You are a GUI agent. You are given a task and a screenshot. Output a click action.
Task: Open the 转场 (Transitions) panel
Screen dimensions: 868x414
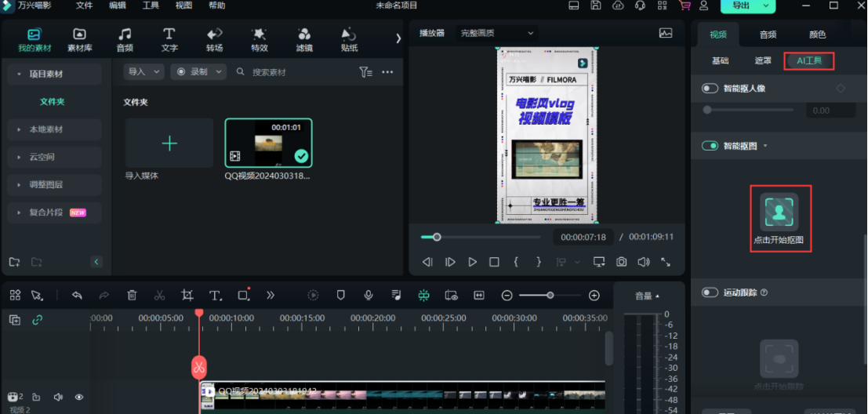click(214, 40)
